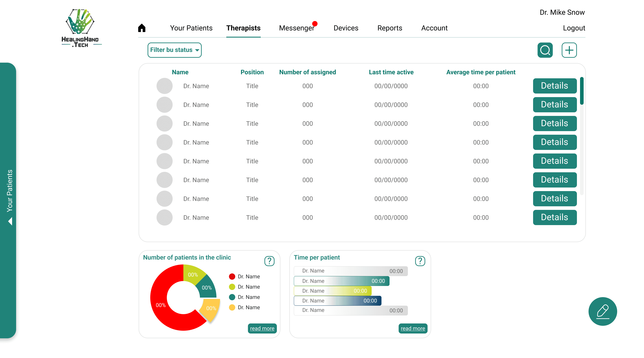Image resolution: width=644 pixels, height=358 pixels.
Task: Open help for Time per patient panel
Action: [x=420, y=261]
